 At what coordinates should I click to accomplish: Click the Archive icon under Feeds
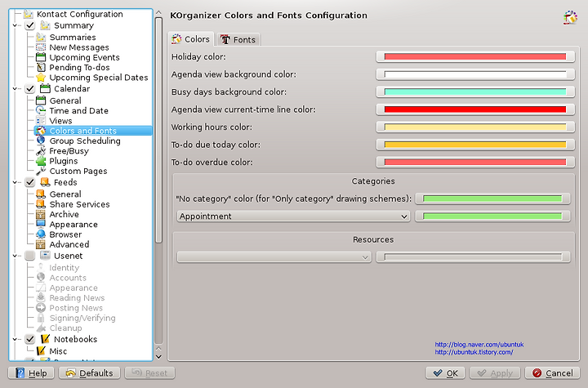[41, 214]
